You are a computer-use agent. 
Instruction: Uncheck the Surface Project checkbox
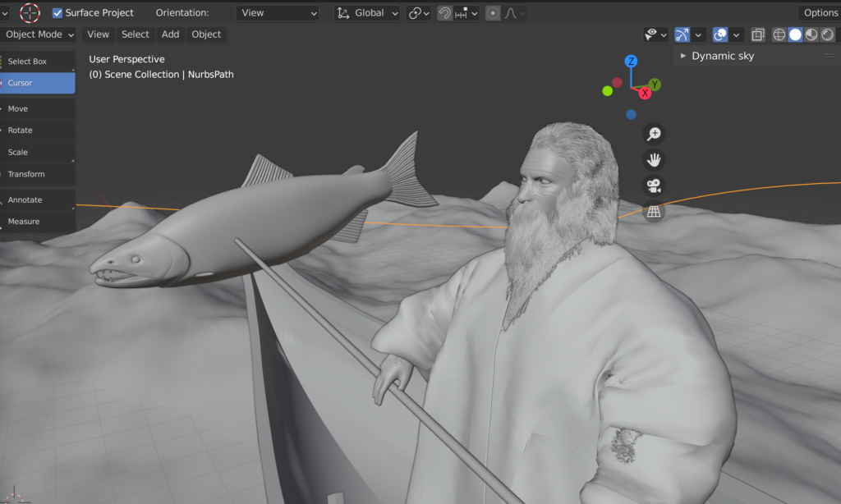(57, 13)
